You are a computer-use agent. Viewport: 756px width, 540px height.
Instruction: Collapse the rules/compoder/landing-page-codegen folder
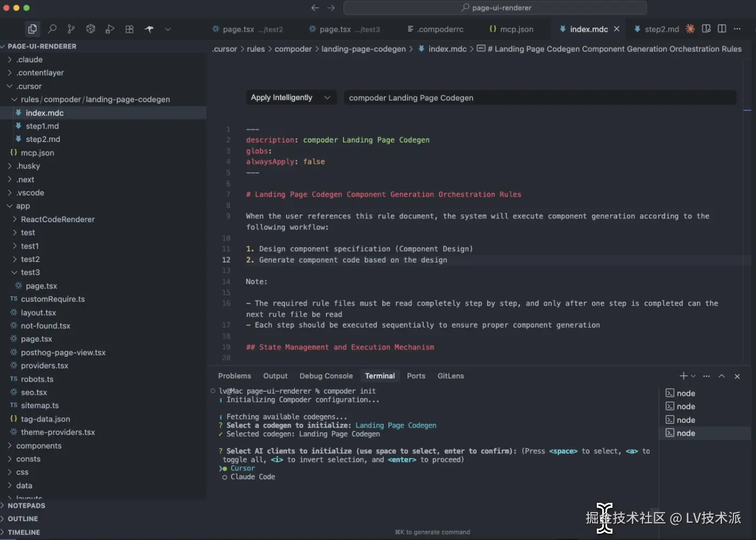click(x=103, y=100)
